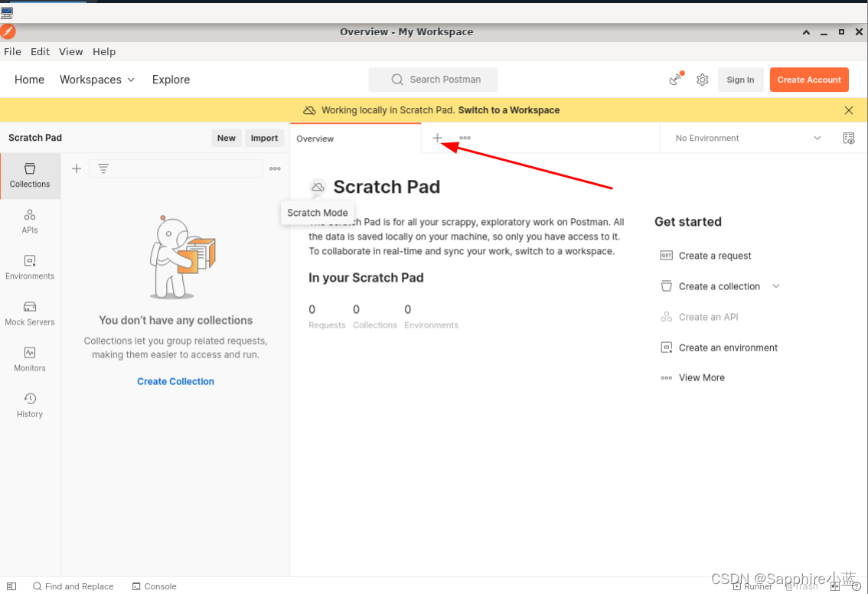The image size is (868, 594).
Task: Click the Import button
Action: pos(264,138)
